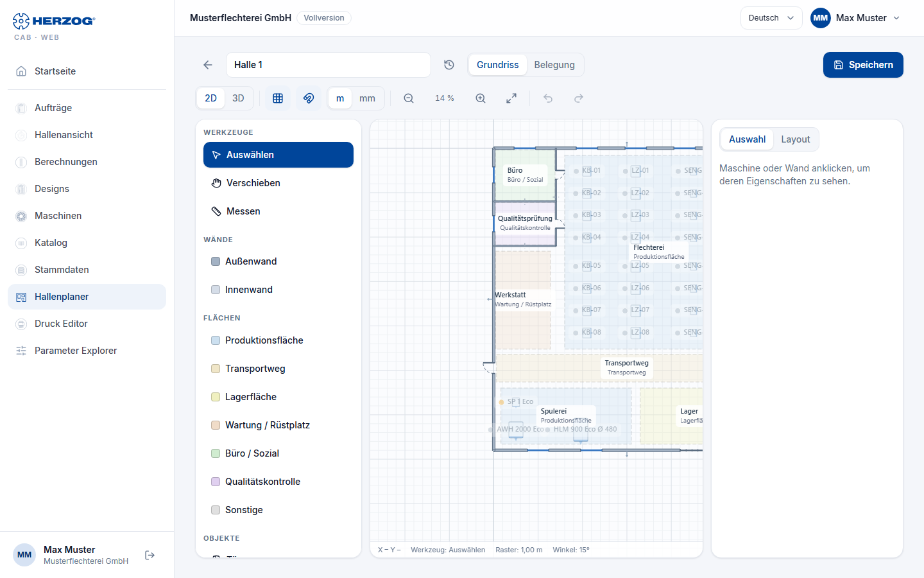924x578 pixels.
Task: Redo the last action
Action: pyautogui.click(x=579, y=98)
